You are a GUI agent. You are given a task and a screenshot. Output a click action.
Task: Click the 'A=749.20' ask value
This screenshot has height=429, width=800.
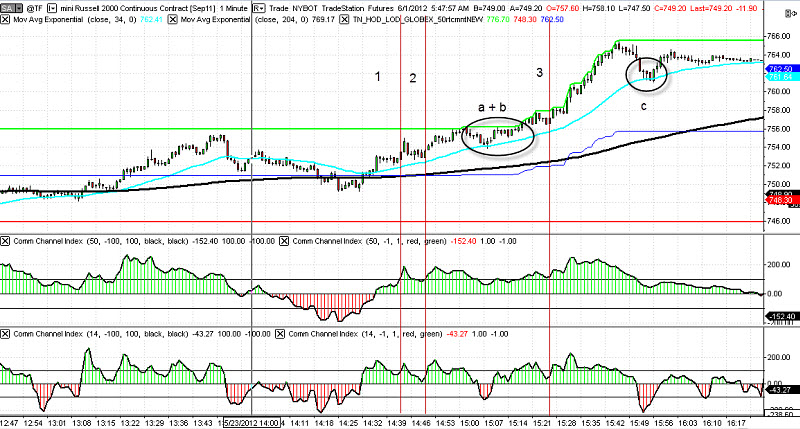tap(526, 8)
